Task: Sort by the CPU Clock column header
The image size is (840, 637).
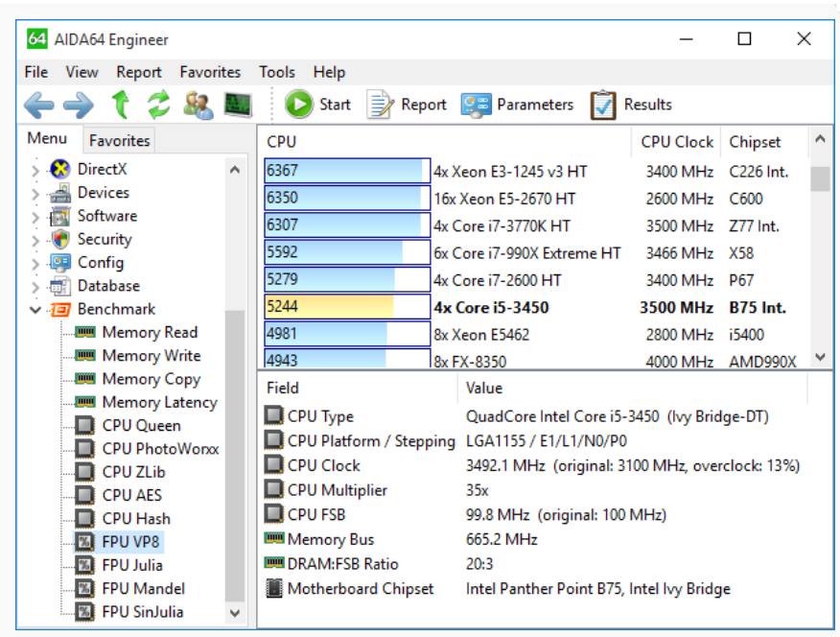Action: 677,142
